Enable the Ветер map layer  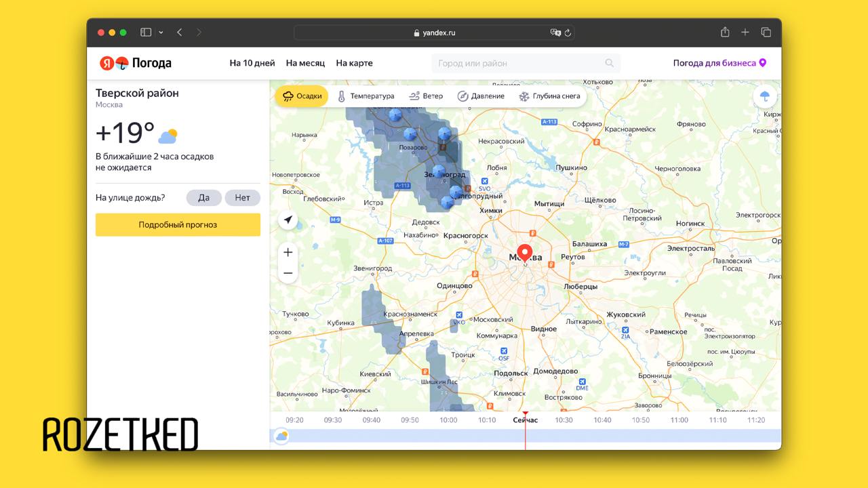coord(425,96)
